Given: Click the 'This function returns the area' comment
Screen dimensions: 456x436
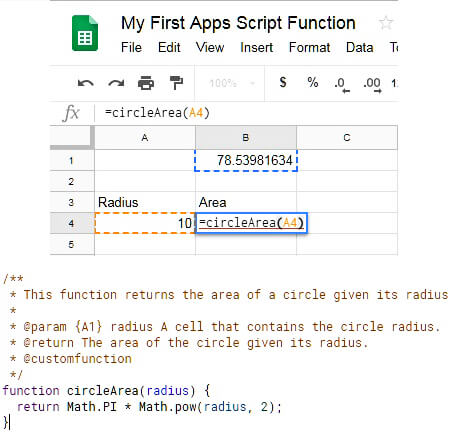Looking at the screenshot, I should [229, 295].
